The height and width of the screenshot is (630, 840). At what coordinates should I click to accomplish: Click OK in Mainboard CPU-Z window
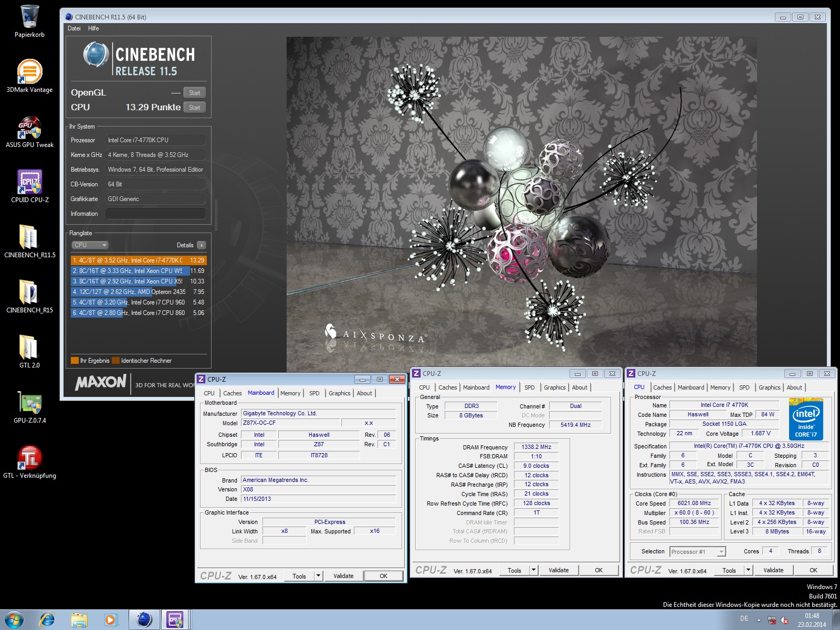tap(383, 576)
